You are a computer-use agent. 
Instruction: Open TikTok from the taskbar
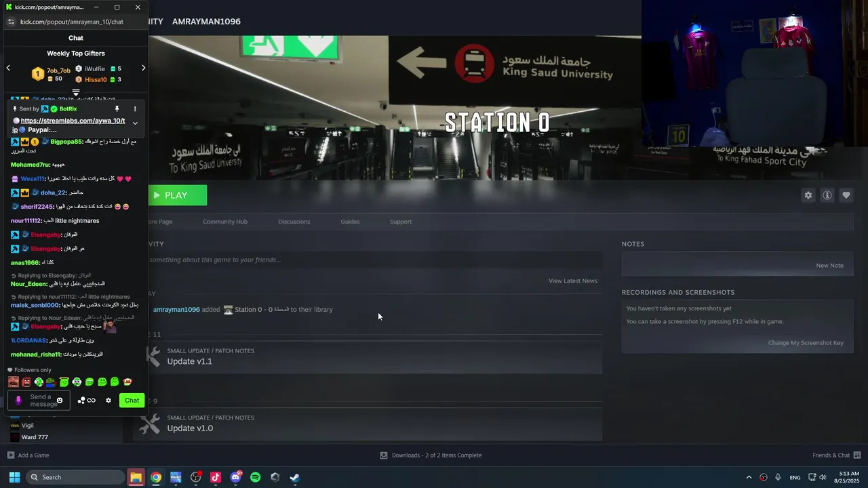coord(216,477)
